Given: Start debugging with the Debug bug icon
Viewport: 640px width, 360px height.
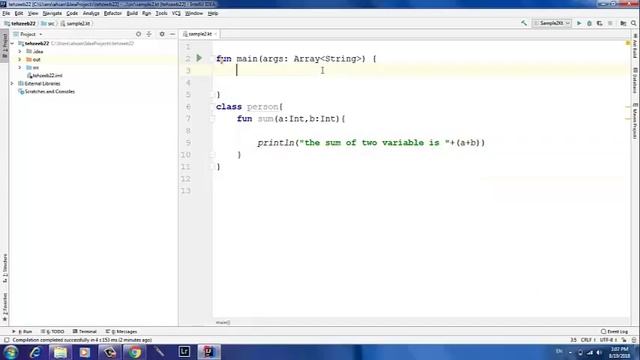Looking at the screenshot, I should point(589,23).
